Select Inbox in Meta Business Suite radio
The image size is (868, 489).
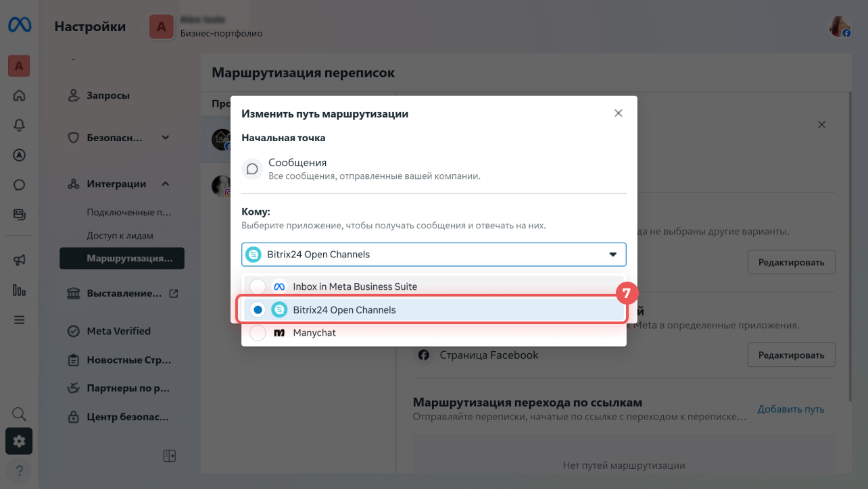click(x=258, y=286)
